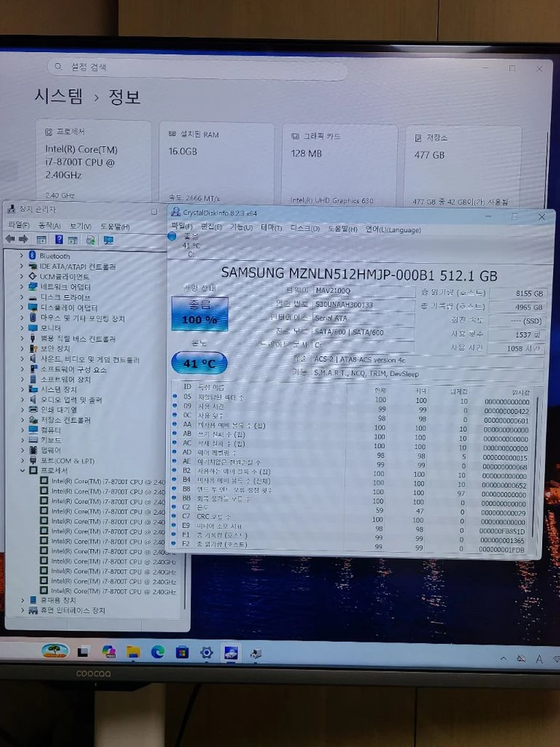This screenshot has width=560, height=747.
Task: Click the firmware field MAV2100Q
Action: coord(364,290)
